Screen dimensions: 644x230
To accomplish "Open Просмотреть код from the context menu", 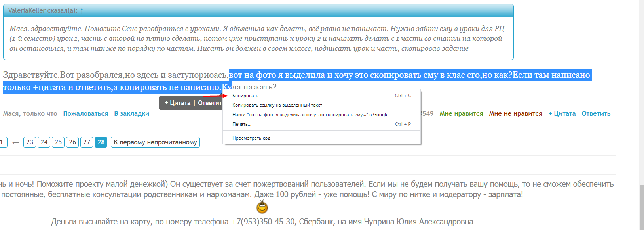I will pyautogui.click(x=251, y=138).
